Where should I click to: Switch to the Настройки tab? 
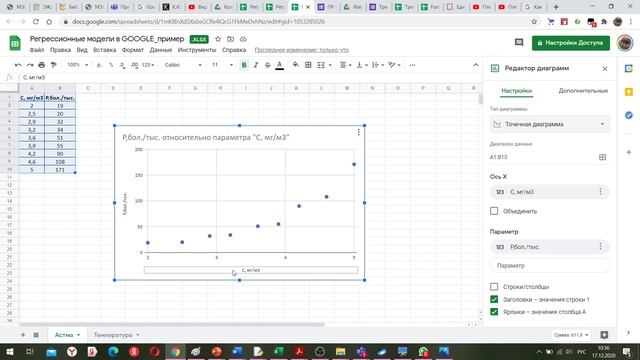(x=516, y=91)
